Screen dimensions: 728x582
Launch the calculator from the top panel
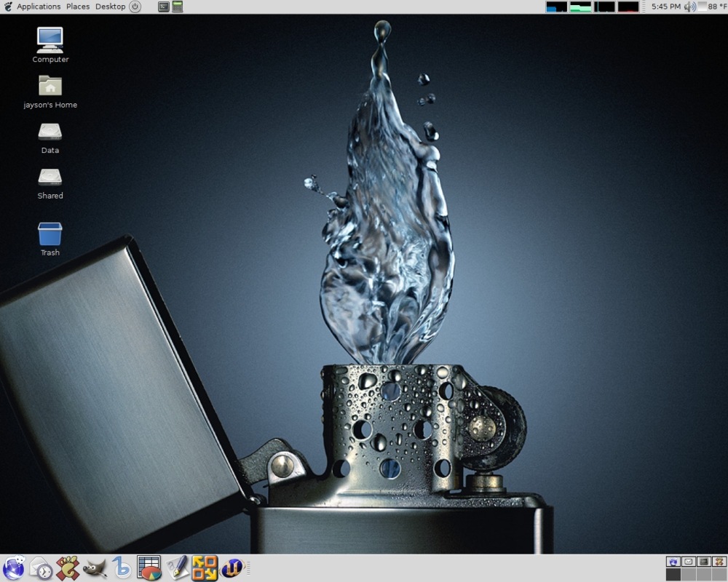pos(178,7)
